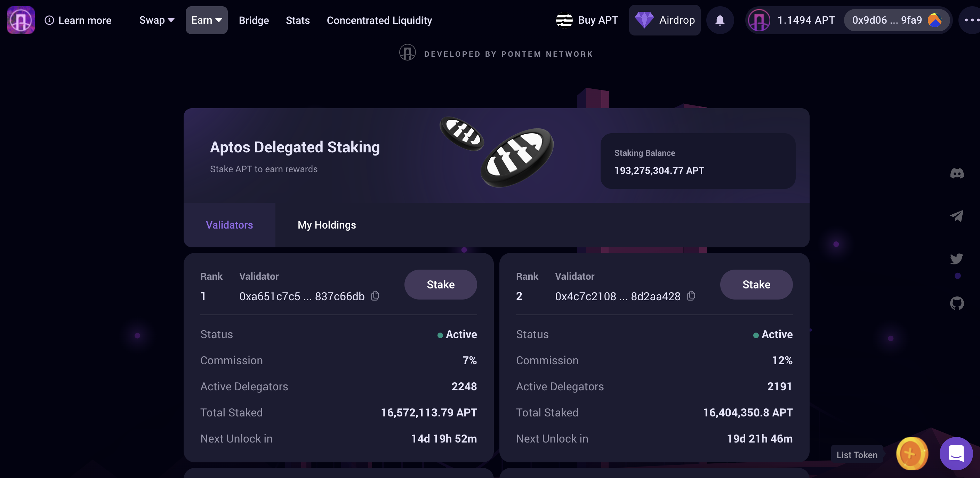Image resolution: width=980 pixels, height=478 pixels.
Task: Click the List Token coin icon
Action: 911,453
